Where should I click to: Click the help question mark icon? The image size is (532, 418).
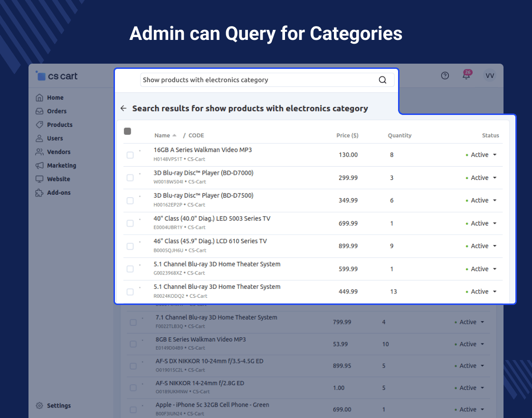click(x=445, y=75)
